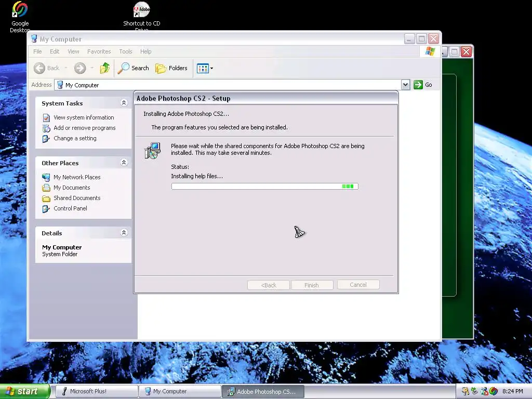Click 'Installing help files...' status text
532x399 pixels.
coord(197,176)
